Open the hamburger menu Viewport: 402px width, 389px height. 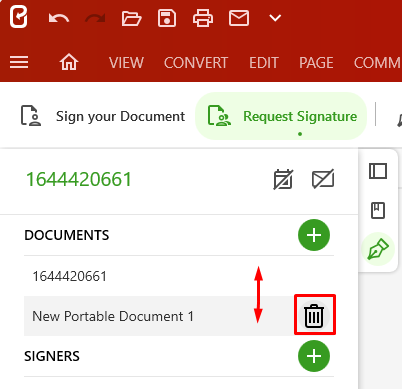click(19, 62)
